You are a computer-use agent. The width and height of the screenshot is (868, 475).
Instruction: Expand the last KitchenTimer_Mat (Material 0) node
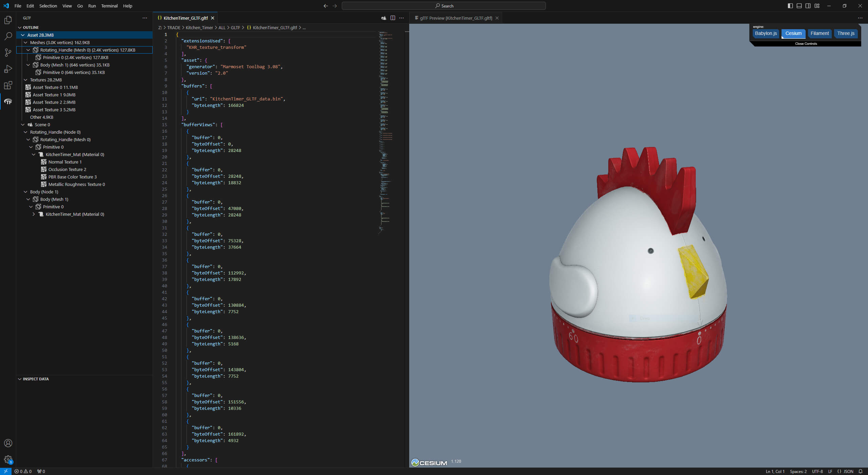pyautogui.click(x=34, y=214)
